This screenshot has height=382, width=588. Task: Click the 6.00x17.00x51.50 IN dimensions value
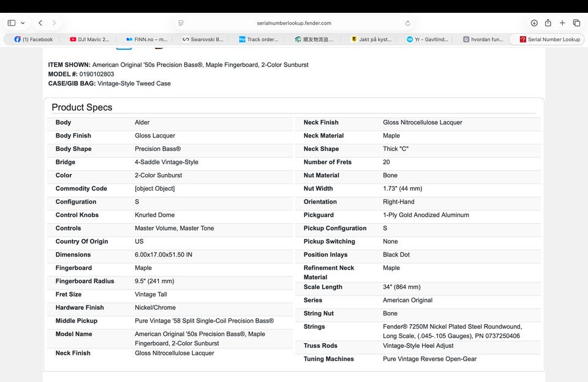coord(164,254)
